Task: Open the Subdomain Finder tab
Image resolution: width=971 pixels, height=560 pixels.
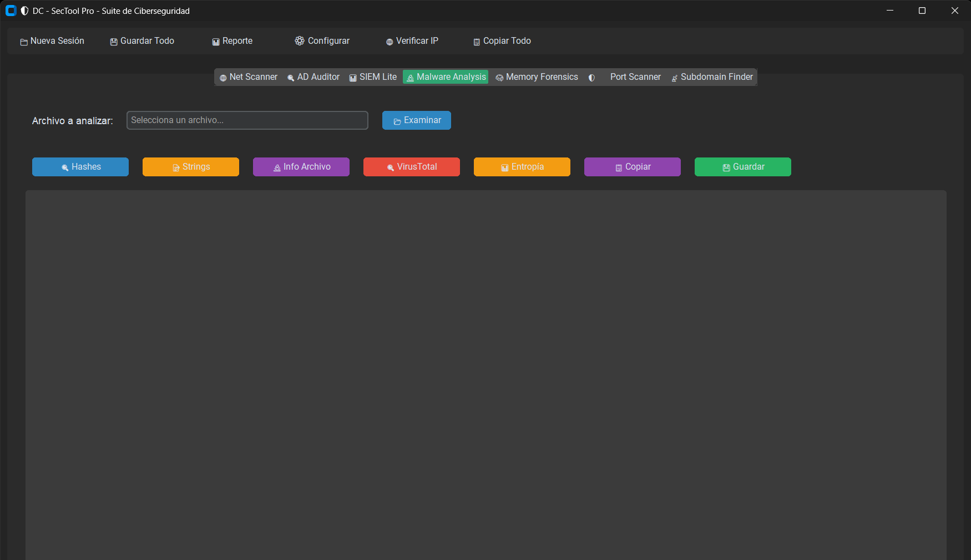Action: click(x=712, y=77)
